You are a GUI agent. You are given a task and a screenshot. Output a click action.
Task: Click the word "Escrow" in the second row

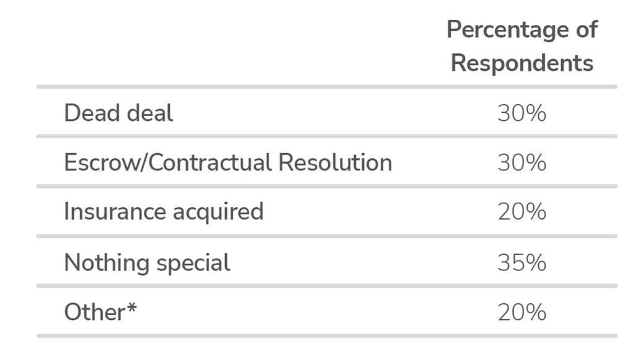103,162
